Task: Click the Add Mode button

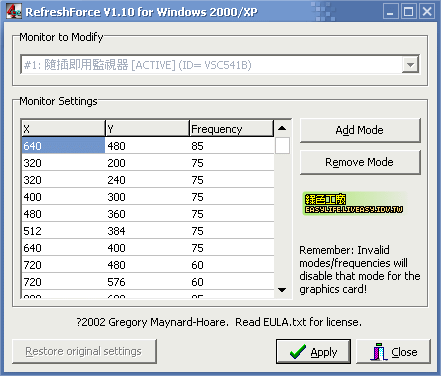Action: tap(360, 130)
